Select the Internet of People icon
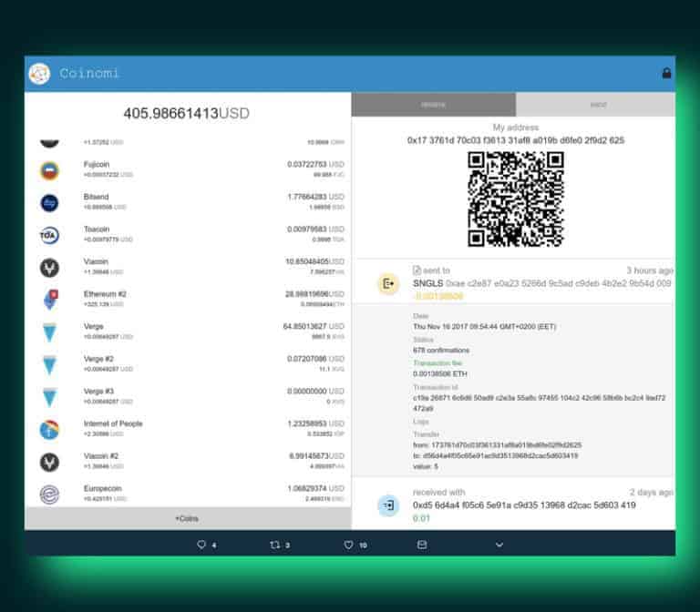The image size is (700, 612). pos(49,430)
